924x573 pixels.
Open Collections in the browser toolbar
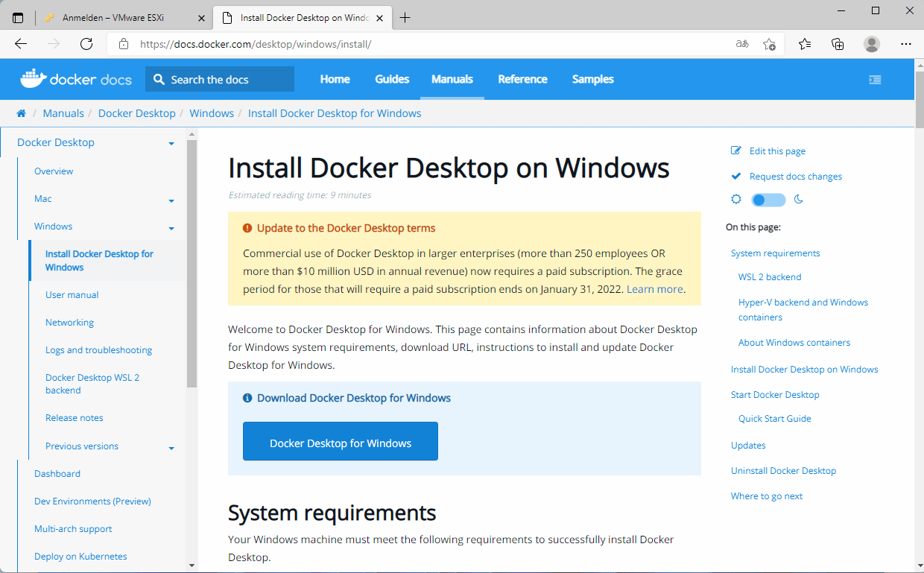[838, 44]
